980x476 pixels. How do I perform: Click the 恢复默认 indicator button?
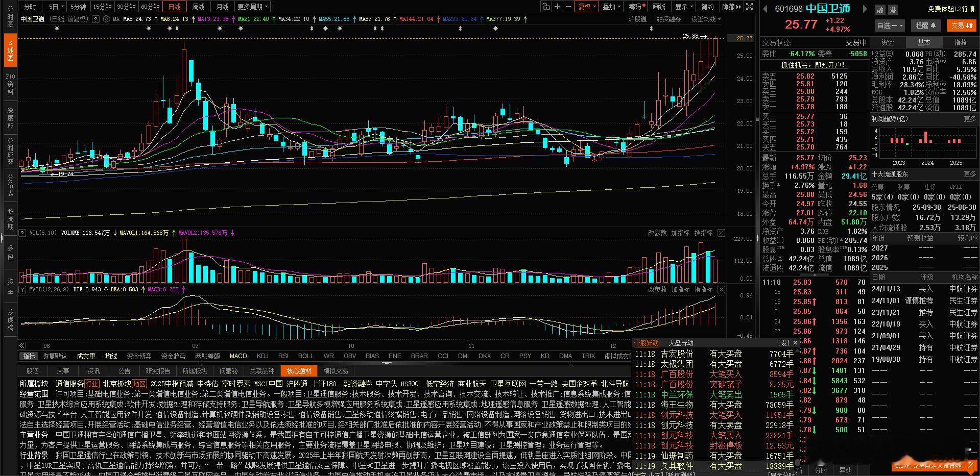pyautogui.click(x=55, y=356)
